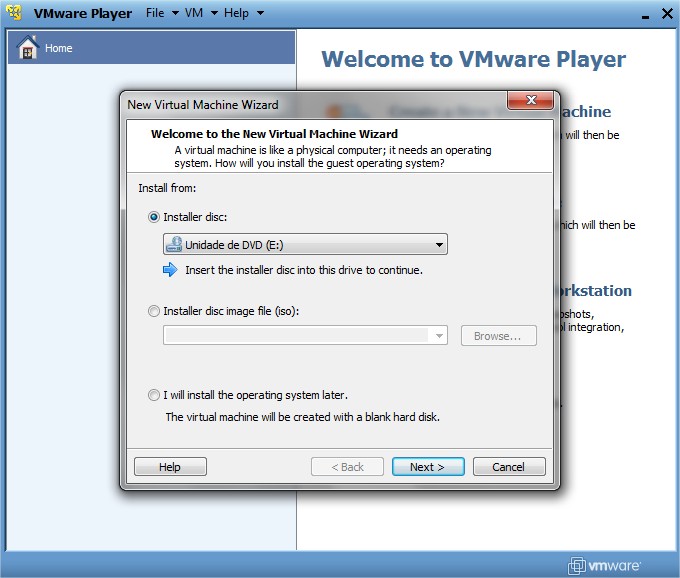Click 'The virtual machine will be created' text
The width and height of the screenshot is (680, 578).
[x=302, y=417]
